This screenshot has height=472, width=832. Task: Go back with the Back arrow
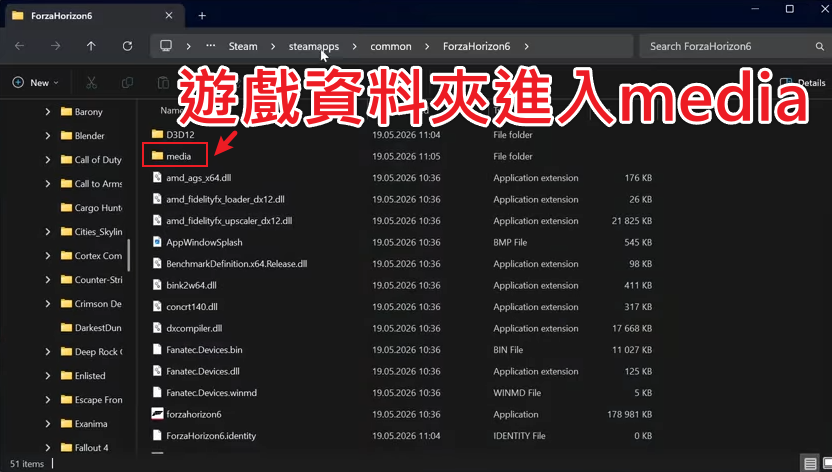(x=20, y=46)
